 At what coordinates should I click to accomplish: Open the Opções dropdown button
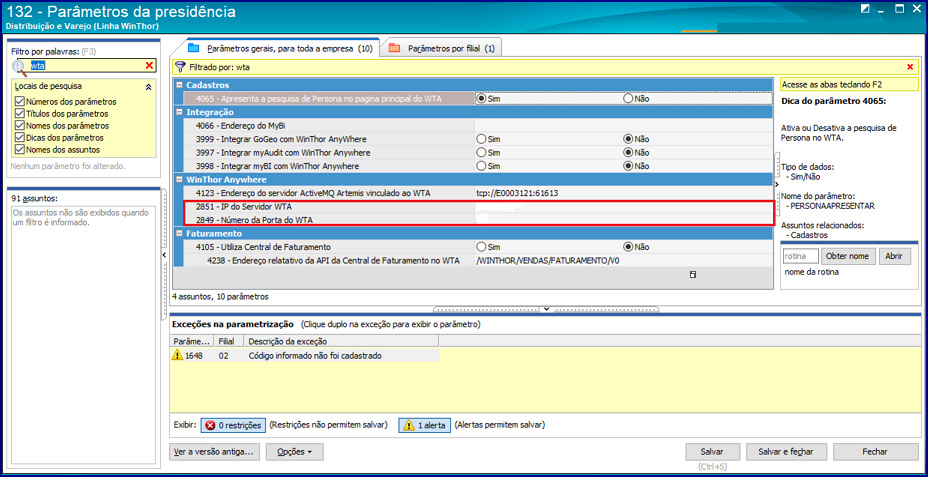coord(295,452)
